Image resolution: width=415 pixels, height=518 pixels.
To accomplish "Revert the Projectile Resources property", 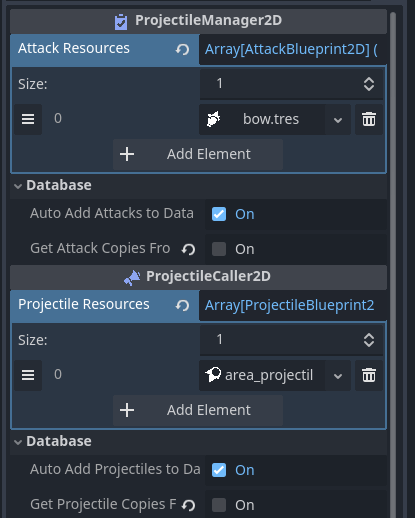I will (x=182, y=305).
